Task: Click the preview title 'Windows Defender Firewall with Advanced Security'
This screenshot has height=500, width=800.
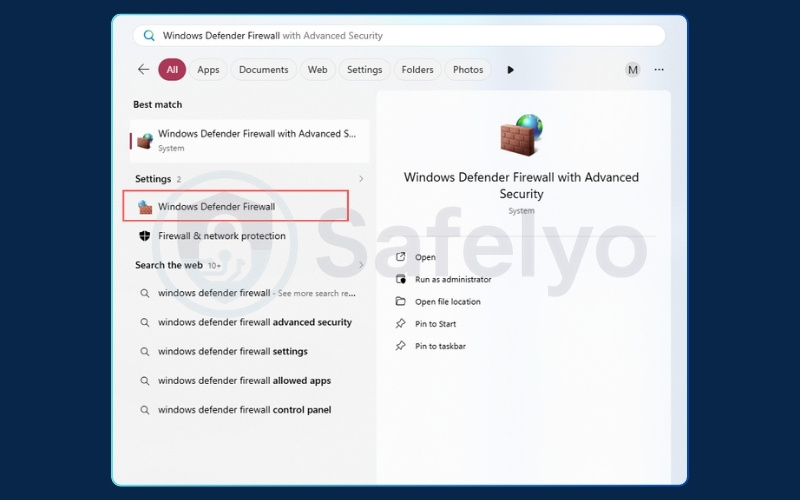Action: tap(521, 185)
